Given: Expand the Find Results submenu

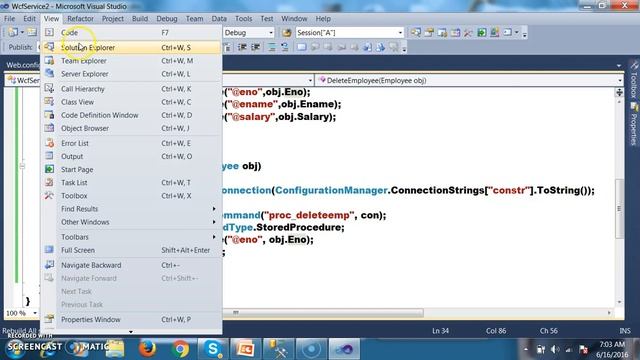Looking at the screenshot, I should click(x=131, y=209).
